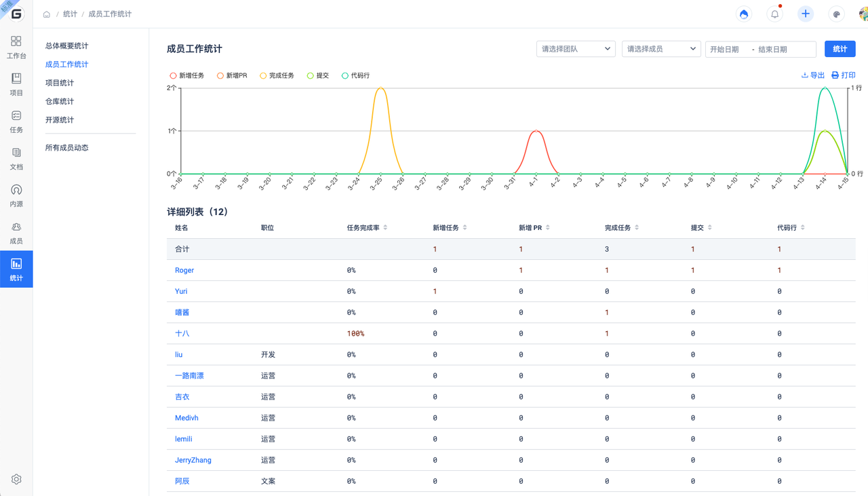Select 成员工作统计 in side menu

pos(67,64)
